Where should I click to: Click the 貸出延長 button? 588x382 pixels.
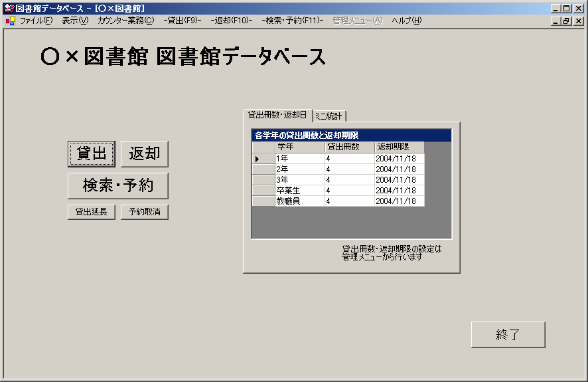92,212
